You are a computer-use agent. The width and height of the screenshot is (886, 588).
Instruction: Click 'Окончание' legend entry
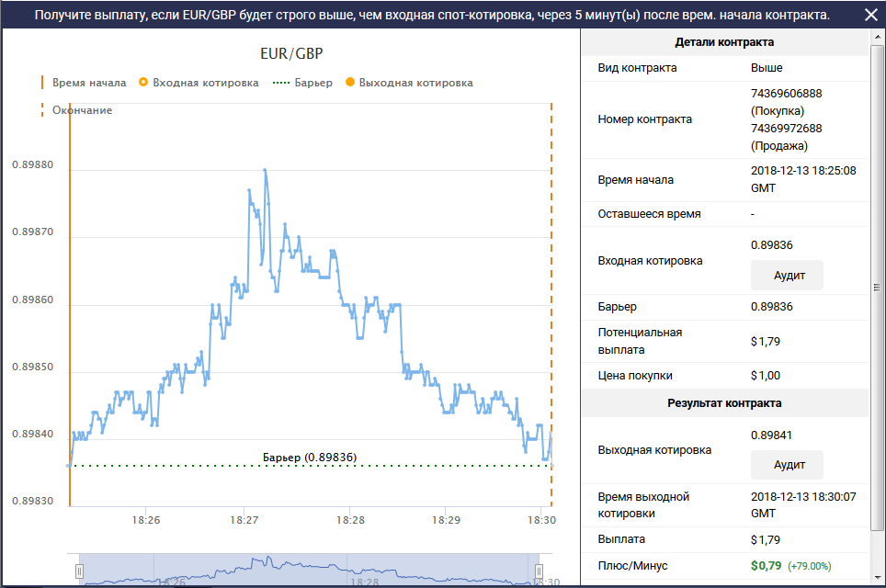tap(77, 110)
